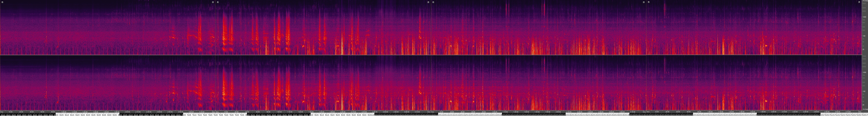Click the 1000 Hz mark on upper frequency scale
868x116 pixels.
tap(865, 17)
